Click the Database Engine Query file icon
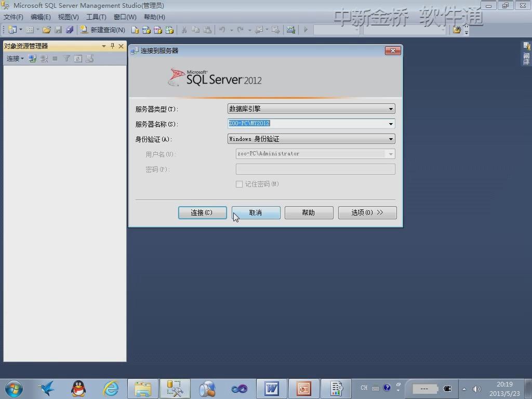 click(x=135, y=30)
